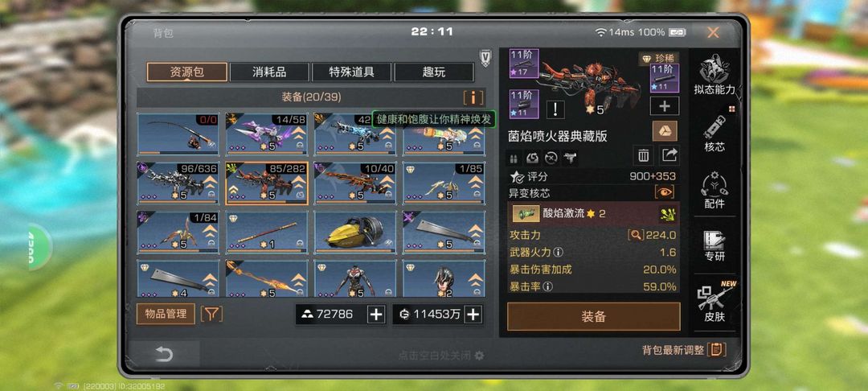Add more gold bars with plus button
Image resolution: width=868 pixels, height=391 pixels.
(x=376, y=315)
